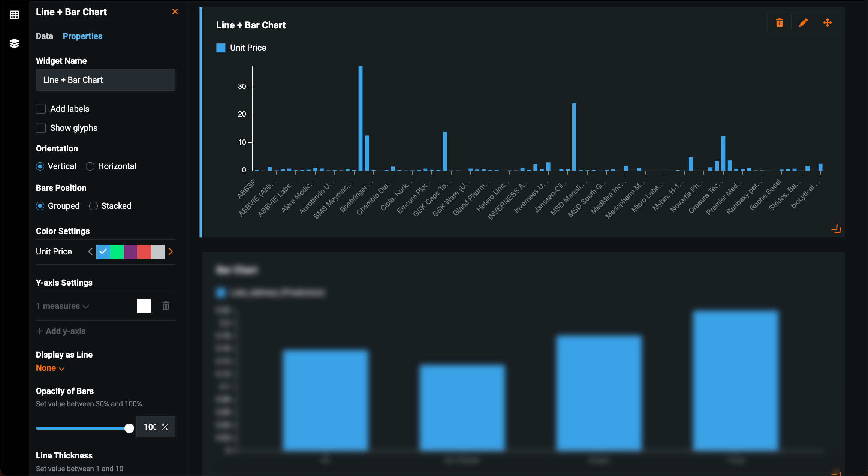868x476 pixels.
Task: Click the chart resize corner handle
Action: (x=836, y=229)
